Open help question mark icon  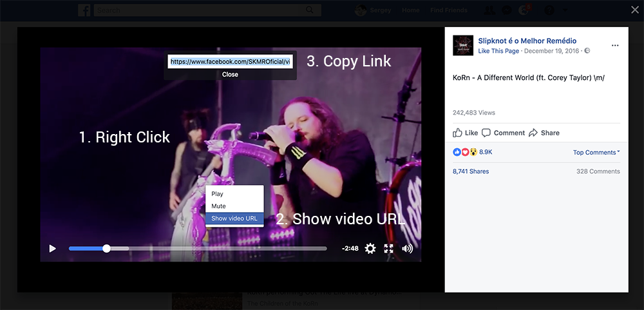tap(549, 10)
